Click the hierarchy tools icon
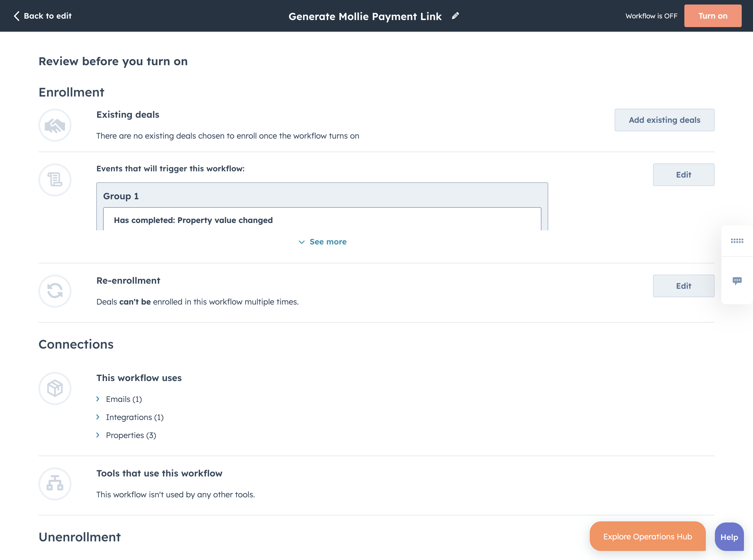Image resolution: width=753 pixels, height=560 pixels. [x=55, y=484]
